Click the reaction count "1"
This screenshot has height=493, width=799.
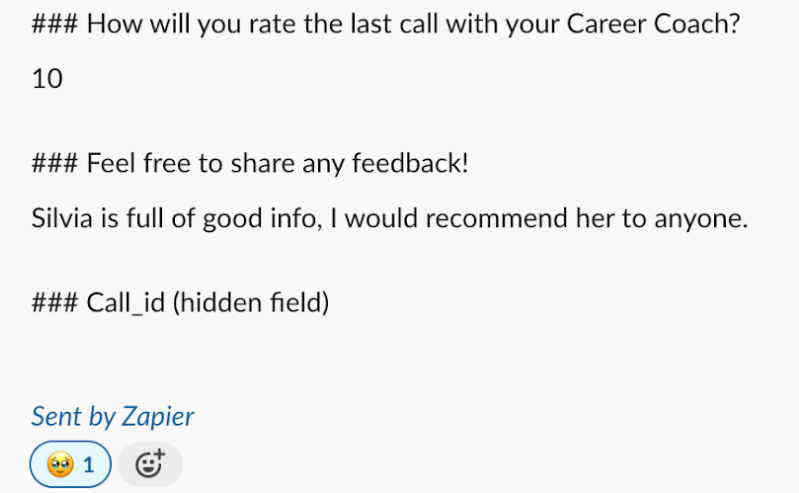click(89, 464)
